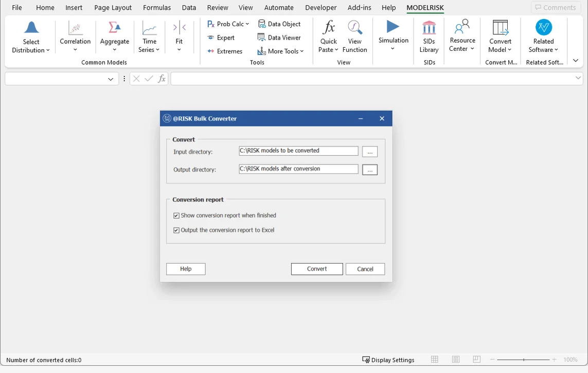588x373 pixels.
Task: Browse for the input directory
Action: click(370, 152)
